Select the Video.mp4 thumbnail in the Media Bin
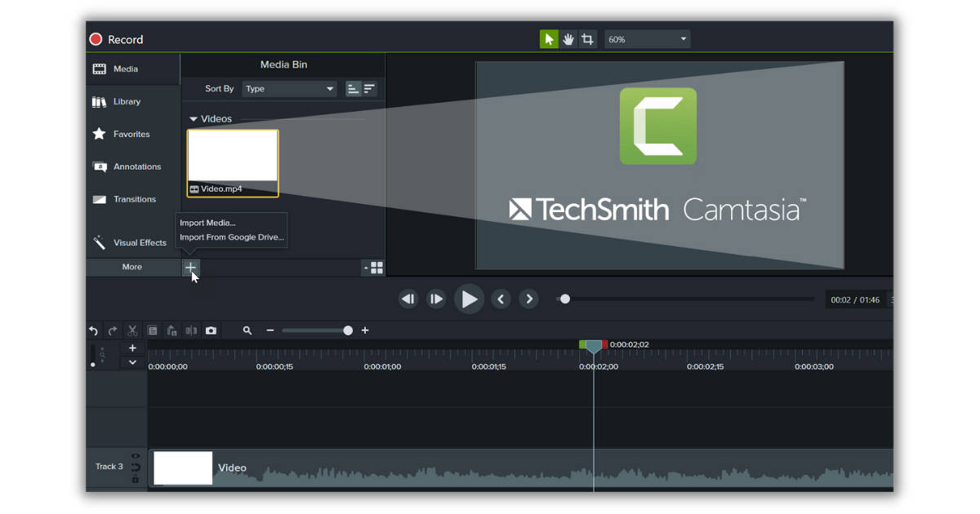Viewport: 980px width, 514px height. 232,159
